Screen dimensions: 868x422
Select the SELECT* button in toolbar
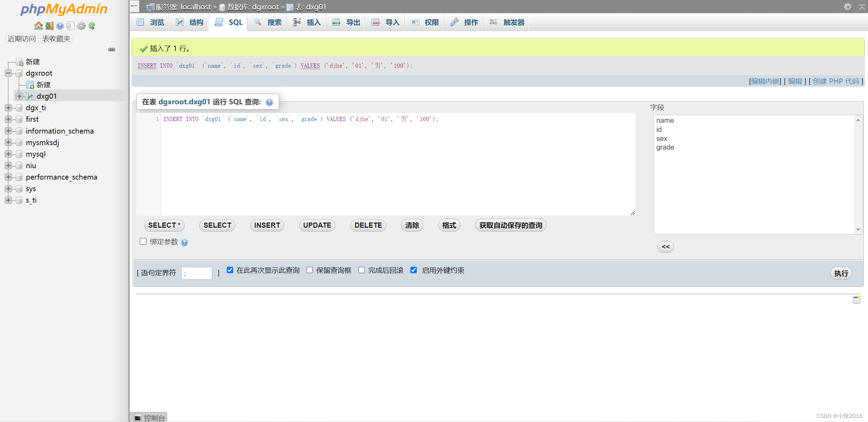pyautogui.click(x=164, y=226)
